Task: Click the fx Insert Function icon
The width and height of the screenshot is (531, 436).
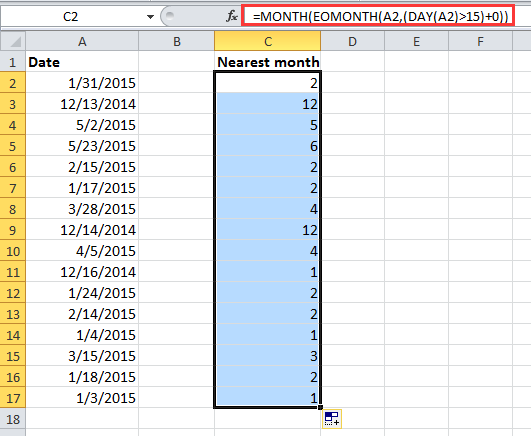Action: click(x=232, y=16)
